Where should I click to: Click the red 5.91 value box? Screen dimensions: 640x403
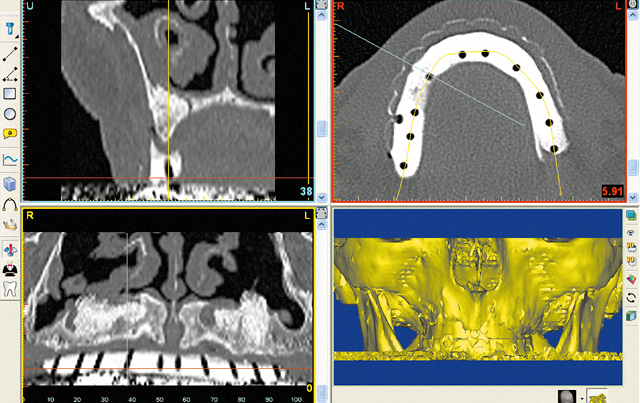[611, 191]
